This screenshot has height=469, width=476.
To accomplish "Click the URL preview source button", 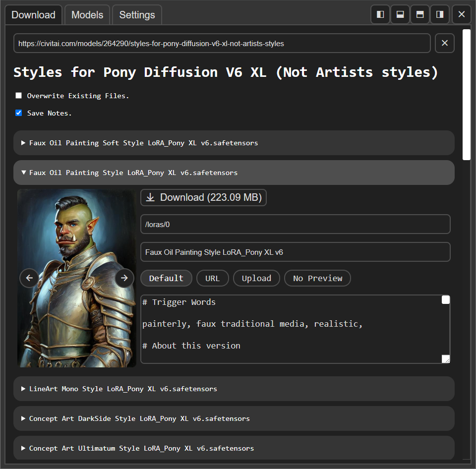I will tap(212, 278).
